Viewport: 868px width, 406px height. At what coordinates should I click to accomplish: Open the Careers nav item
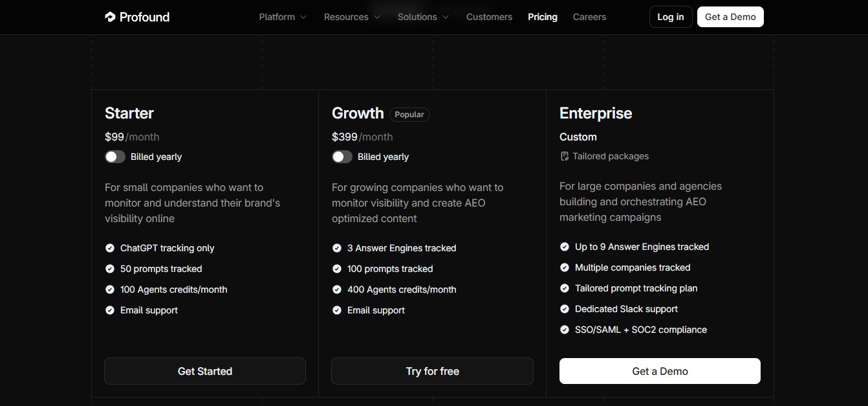click(x=589, y=17)
